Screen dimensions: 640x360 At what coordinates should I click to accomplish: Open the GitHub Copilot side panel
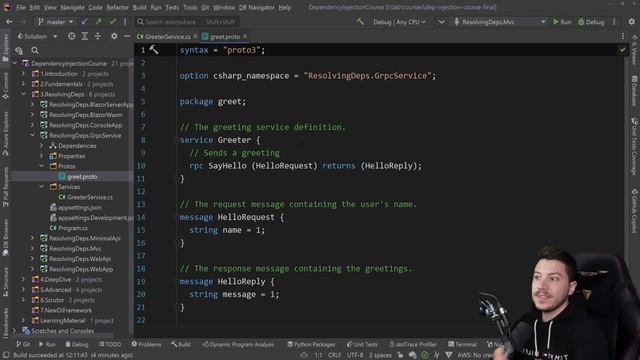[634, 211]
